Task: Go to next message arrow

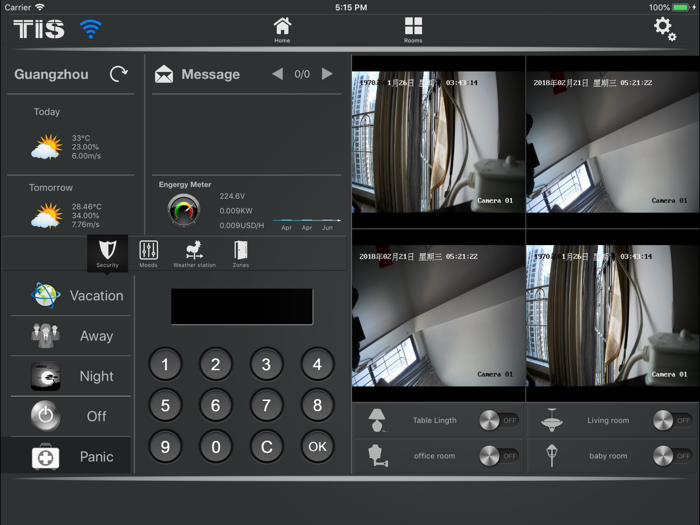Action: (327, 74)
